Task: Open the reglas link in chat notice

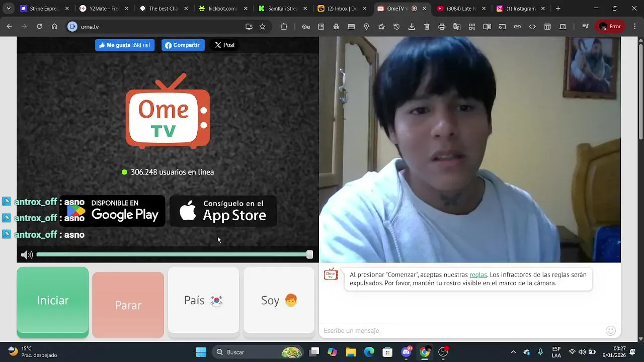Action: tap(478, 275)
